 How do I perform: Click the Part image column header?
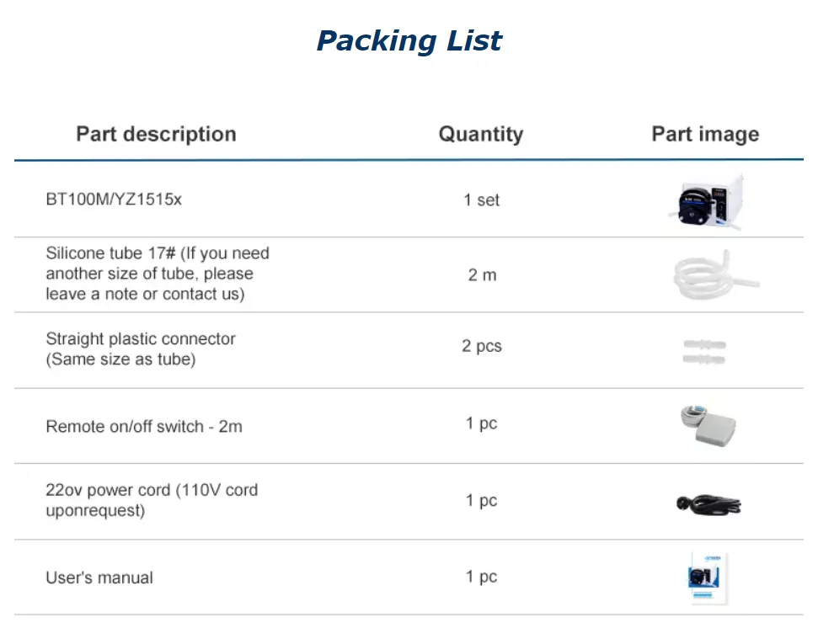click(x=705, y=134)
